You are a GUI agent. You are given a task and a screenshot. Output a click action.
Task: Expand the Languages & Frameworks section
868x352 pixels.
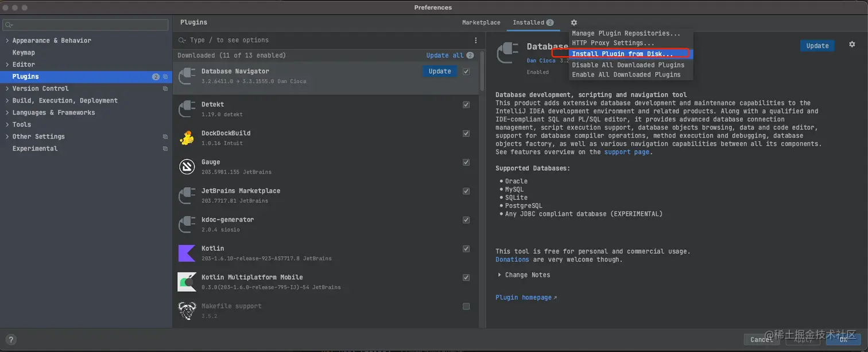[x=7, y=113]
